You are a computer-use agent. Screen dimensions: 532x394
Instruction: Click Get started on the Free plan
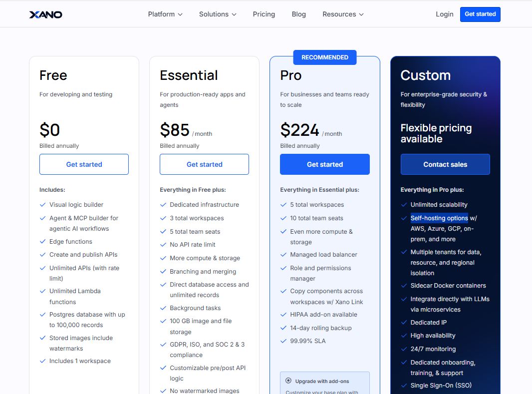84,164
